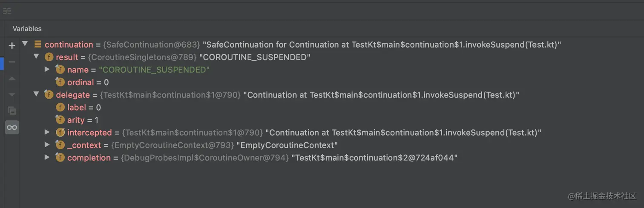644x208 pixels.
Task: Expand the _context field node
Action: click(x=47, y=145)
